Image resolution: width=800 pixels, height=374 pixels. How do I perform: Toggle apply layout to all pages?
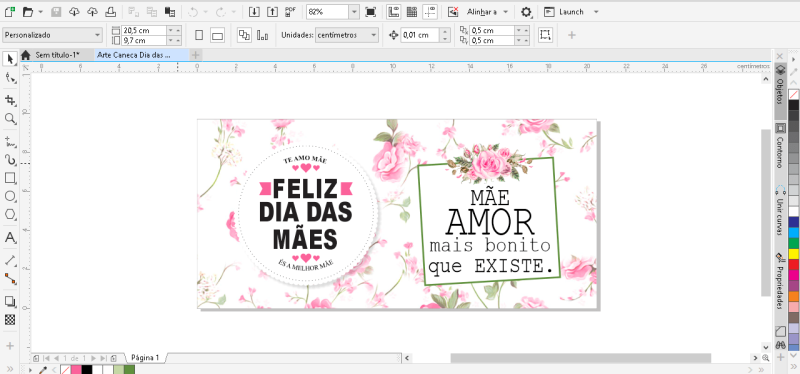[244, 35]
